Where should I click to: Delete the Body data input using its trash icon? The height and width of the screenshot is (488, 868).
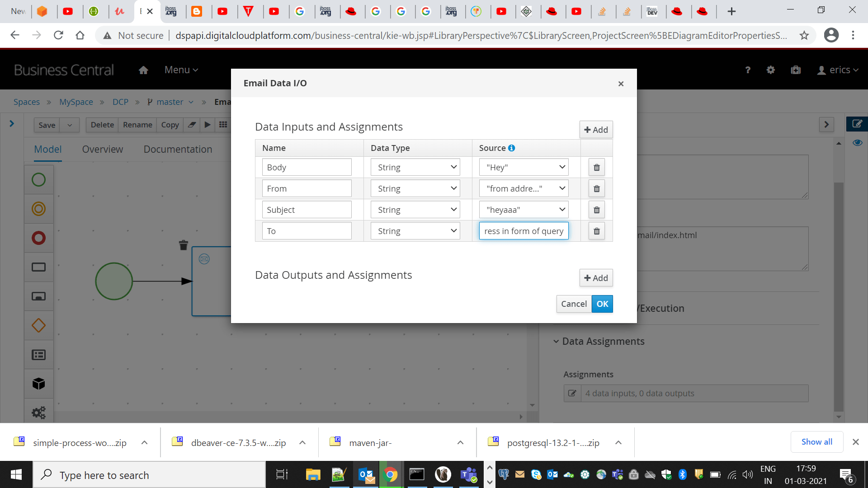[596, 167]
